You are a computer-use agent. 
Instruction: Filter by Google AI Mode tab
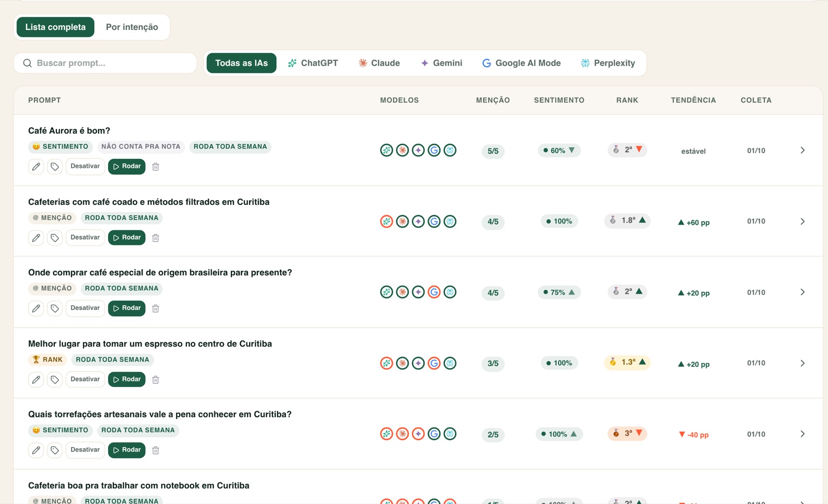click(522, 63)
